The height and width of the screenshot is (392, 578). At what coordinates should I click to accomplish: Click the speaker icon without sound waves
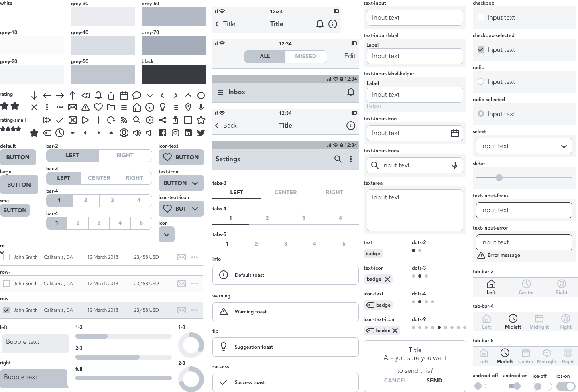(149, 133)
